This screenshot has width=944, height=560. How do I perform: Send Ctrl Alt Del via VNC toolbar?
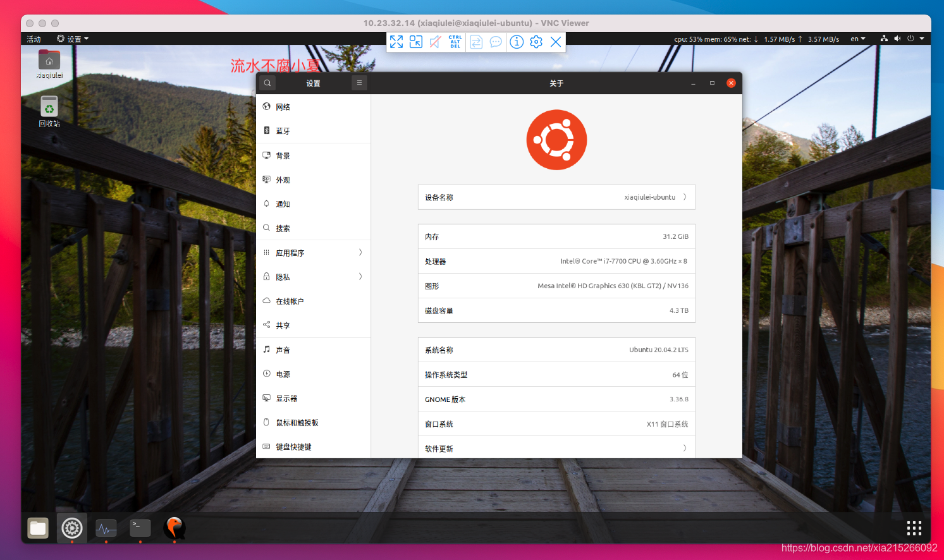455,42
